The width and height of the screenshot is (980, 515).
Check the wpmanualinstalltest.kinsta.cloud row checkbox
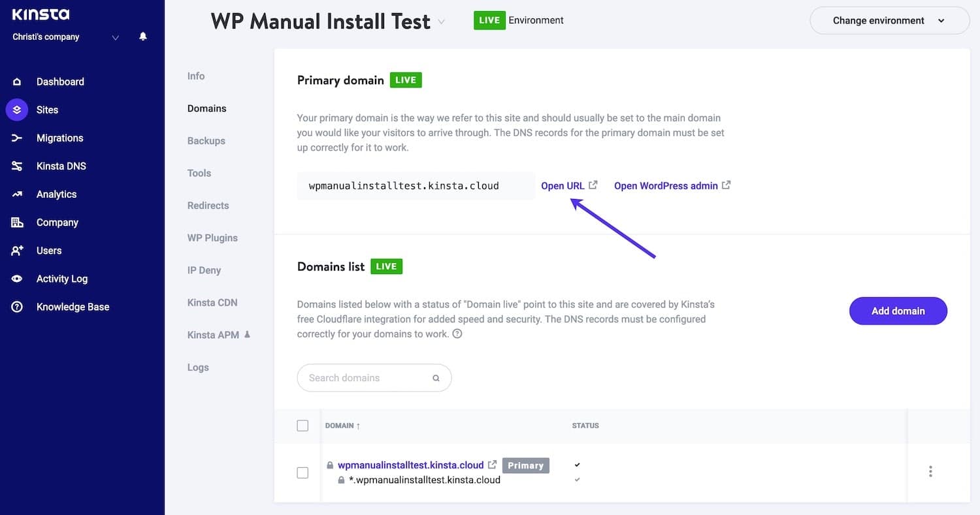302,473
